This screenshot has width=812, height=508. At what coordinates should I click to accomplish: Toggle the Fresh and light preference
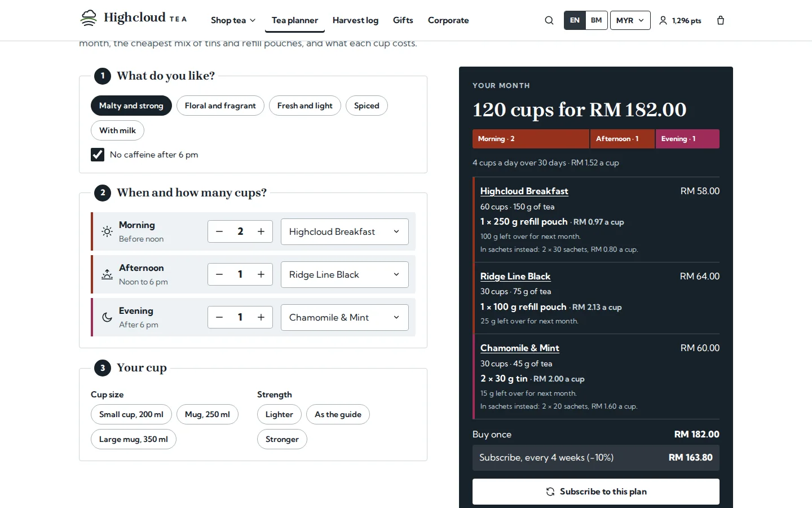pyautogui.click(x=305, y=106)
